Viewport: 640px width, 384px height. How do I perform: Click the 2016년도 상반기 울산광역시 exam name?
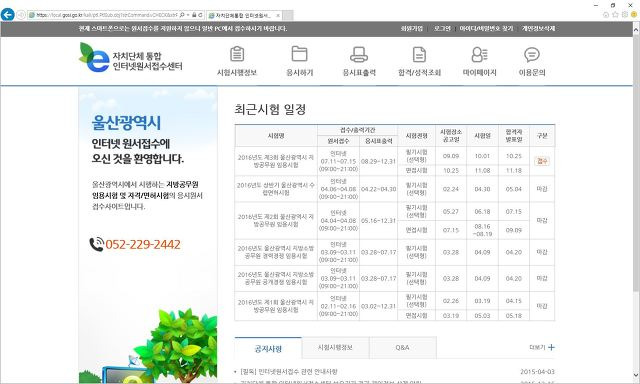[x=276, y=189]
